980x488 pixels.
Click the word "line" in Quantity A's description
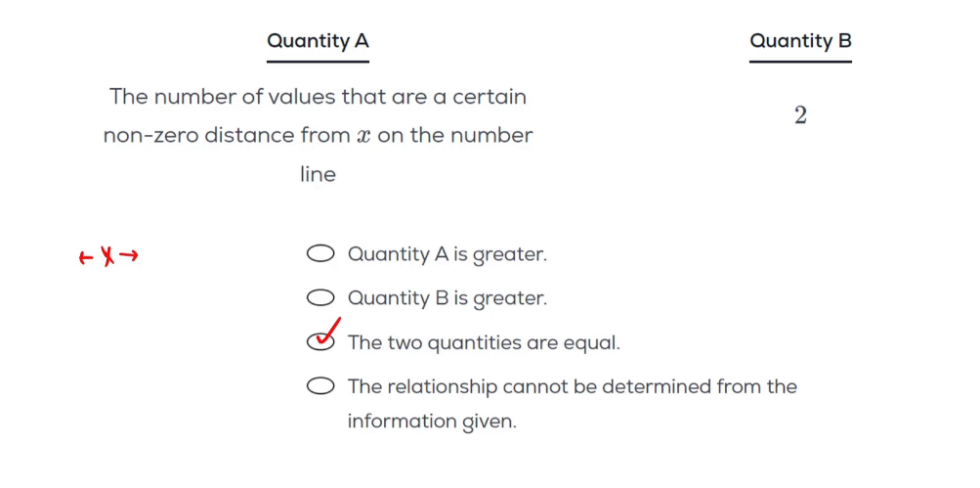(318, 175)
